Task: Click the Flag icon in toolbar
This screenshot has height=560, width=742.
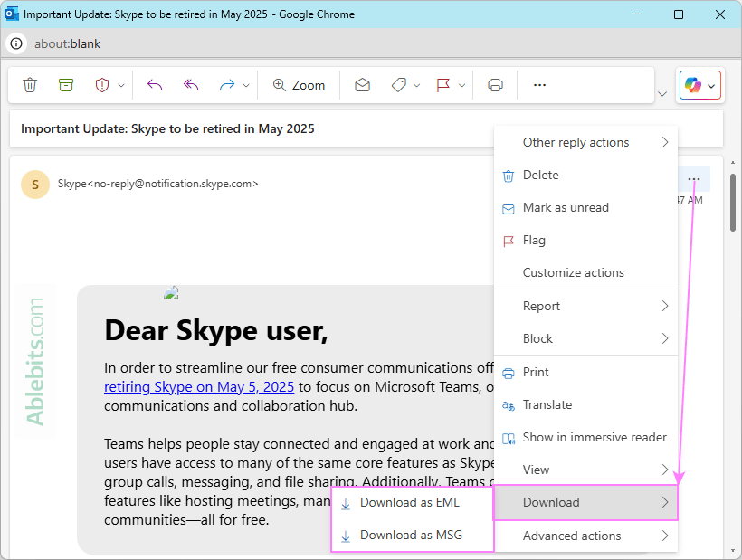Action: pos(443,85)
